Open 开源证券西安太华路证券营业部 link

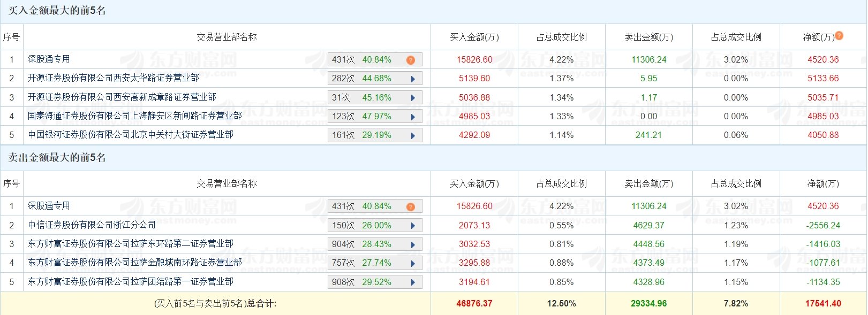[114, 78]
